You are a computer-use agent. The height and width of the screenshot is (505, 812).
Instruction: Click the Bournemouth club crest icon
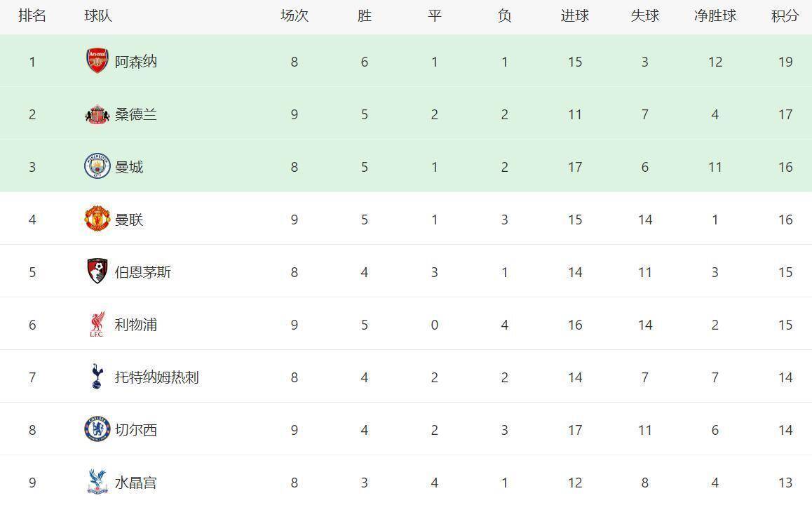pyautogui.click(x=97, y=271)
